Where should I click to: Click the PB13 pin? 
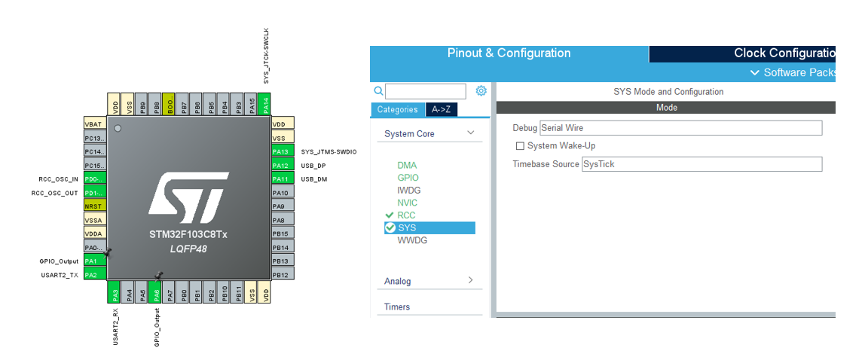pos(283,260)
